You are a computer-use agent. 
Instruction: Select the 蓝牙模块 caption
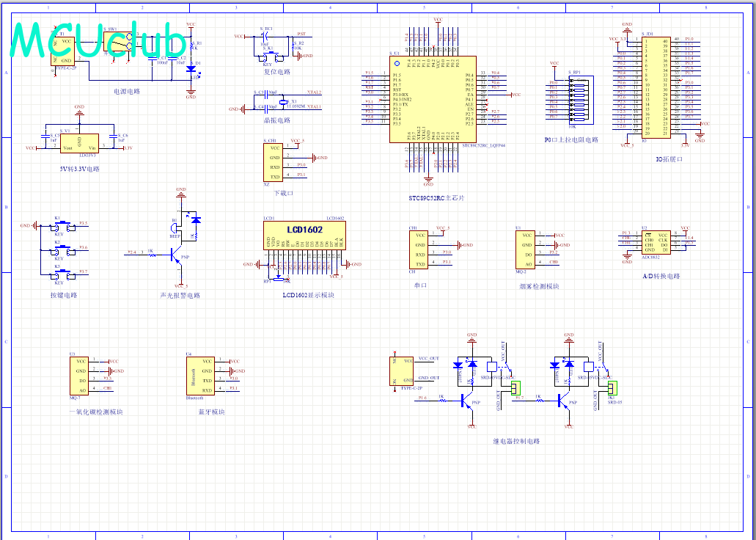[212, 412]
